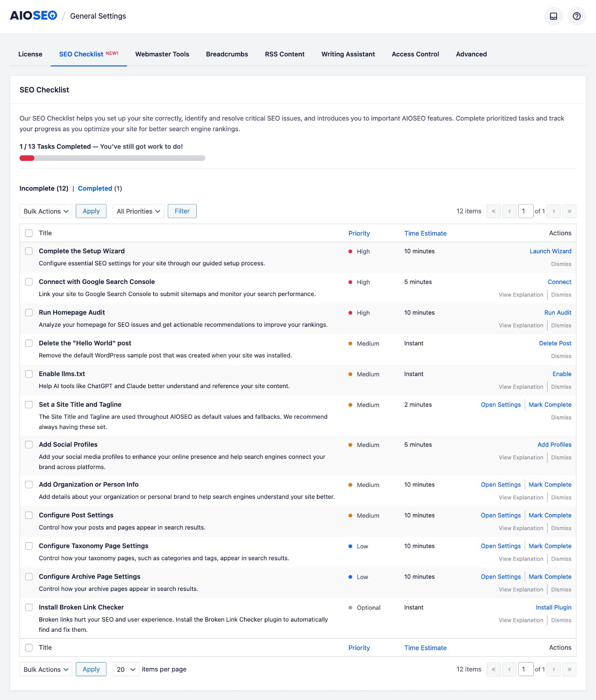The image size is (596, 700).
Task: Change the items per page dropdown
Action: coord(126,669)
